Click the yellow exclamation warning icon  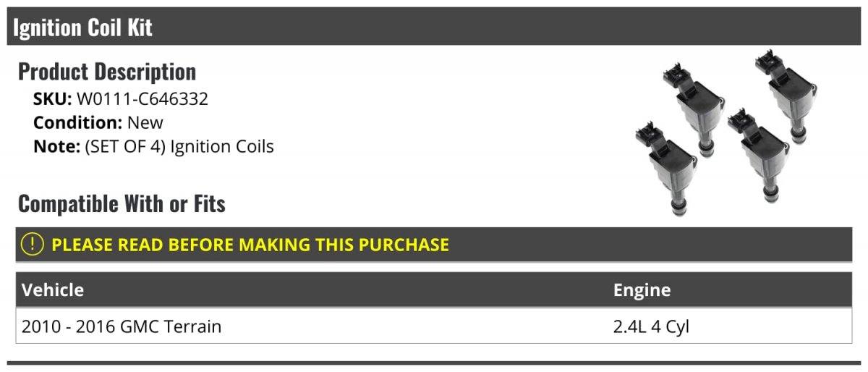click(33, 245)
